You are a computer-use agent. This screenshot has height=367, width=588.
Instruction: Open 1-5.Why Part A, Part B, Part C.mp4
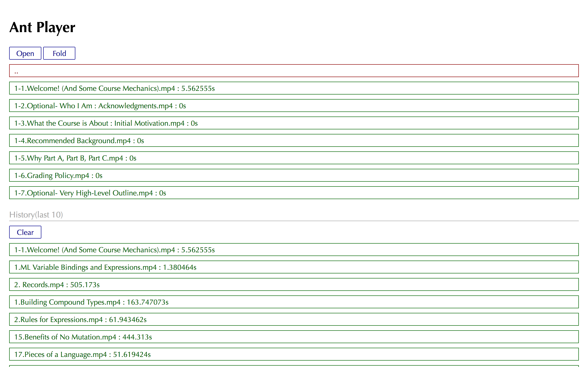(x=294, y=158)
